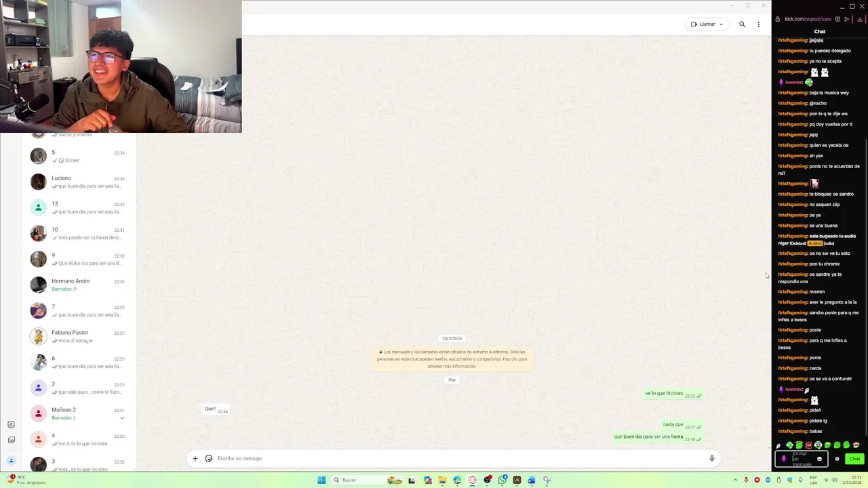Click the ESP LAA language indicator
This screenshot has height=488, width=868.
(812, 480)
